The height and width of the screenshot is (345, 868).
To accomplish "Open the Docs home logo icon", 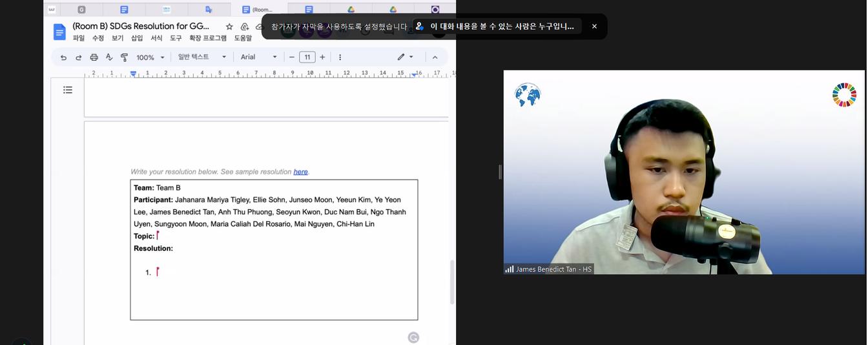I will coord(59,32).
